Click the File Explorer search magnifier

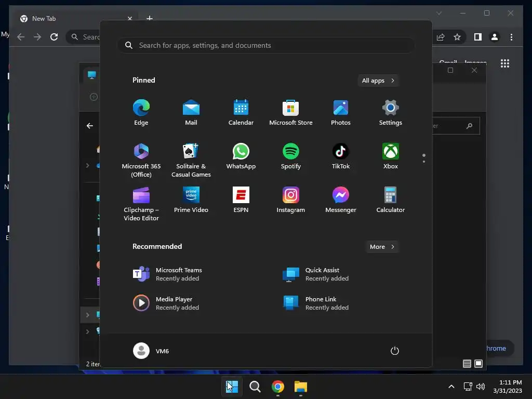point(469,126)
